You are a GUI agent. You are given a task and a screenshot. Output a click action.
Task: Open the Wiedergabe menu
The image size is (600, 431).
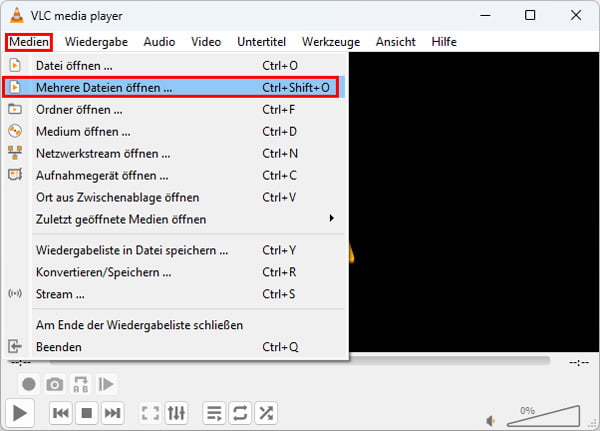point(96,42)
